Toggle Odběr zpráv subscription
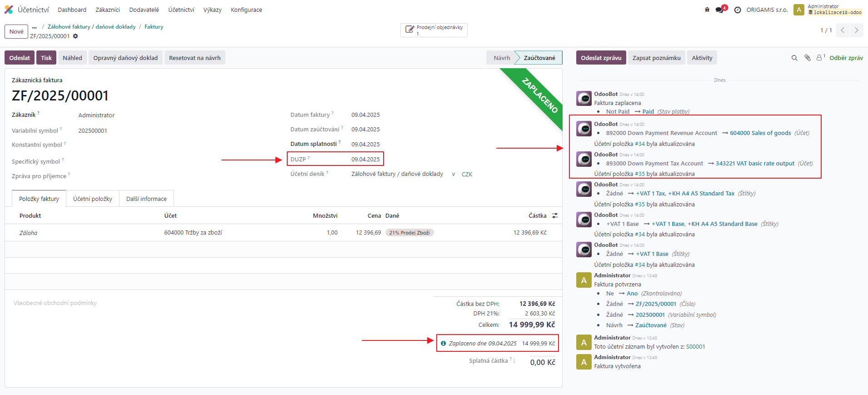 coord(846,58)
